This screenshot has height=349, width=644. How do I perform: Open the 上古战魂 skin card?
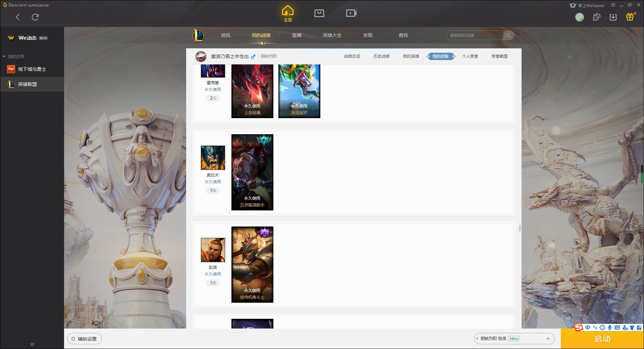coord(252,91)
